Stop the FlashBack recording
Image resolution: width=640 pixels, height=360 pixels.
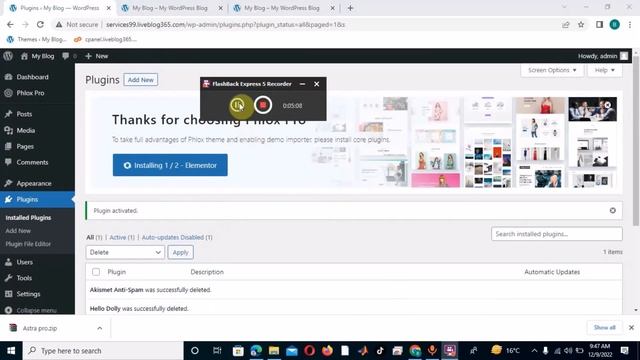click(263, 105)
